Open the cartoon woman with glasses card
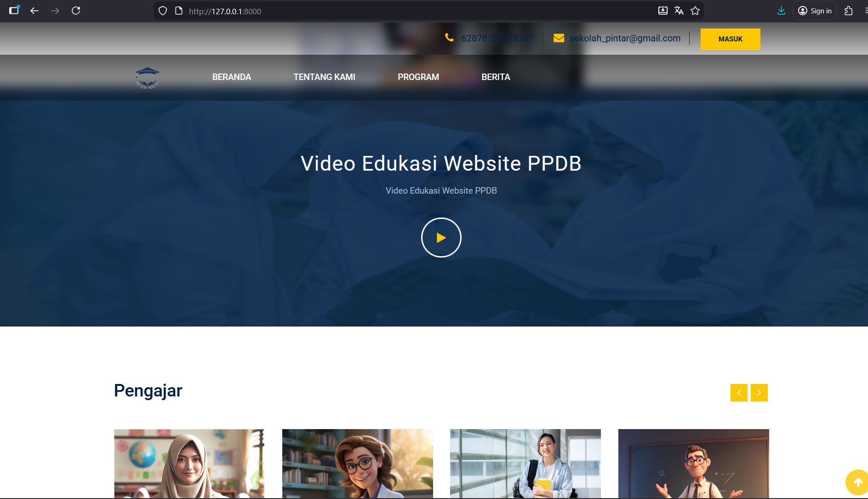 (x=357, y=464)
